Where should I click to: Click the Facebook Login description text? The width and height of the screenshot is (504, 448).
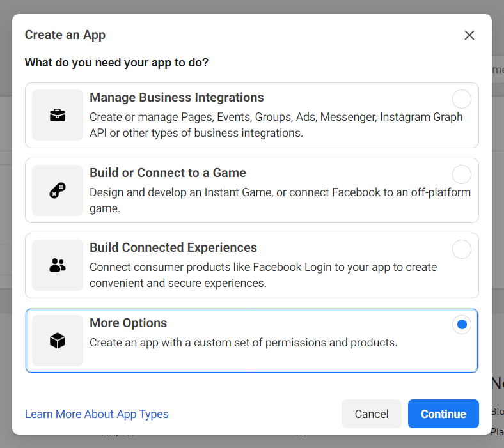(x=263, y=275)
